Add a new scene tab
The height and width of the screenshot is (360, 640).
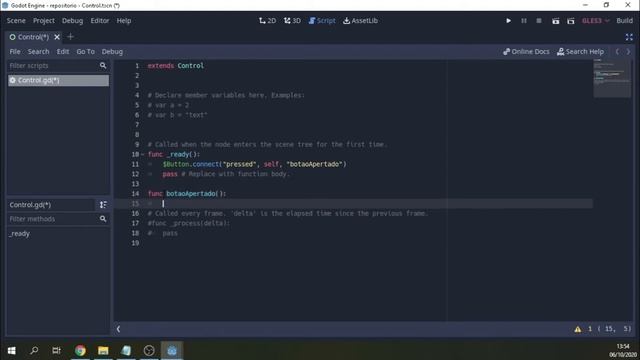(x=70, y=37)
